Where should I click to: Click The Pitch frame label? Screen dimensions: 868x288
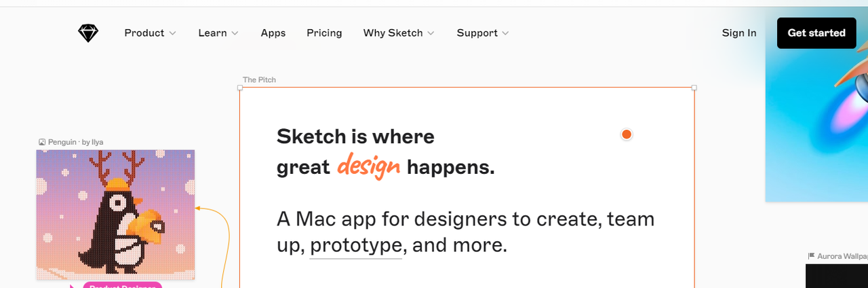pos(259,80)
